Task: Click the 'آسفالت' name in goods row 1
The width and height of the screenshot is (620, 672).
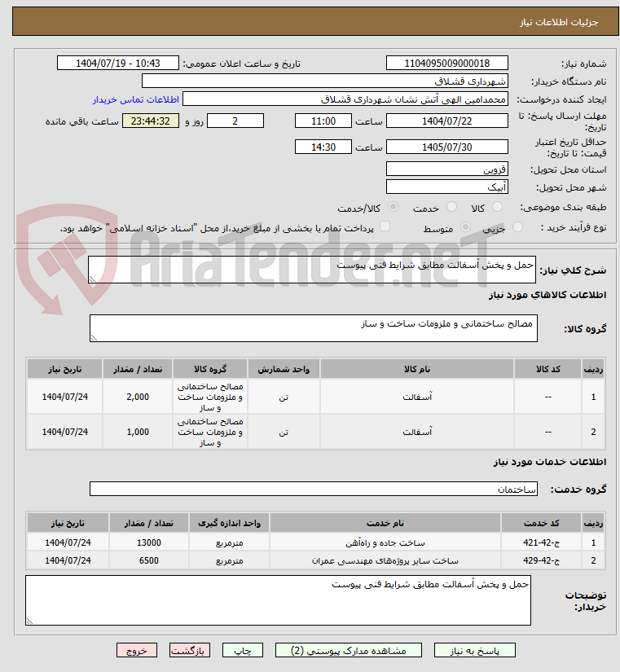Action: [x=417, y=397]
